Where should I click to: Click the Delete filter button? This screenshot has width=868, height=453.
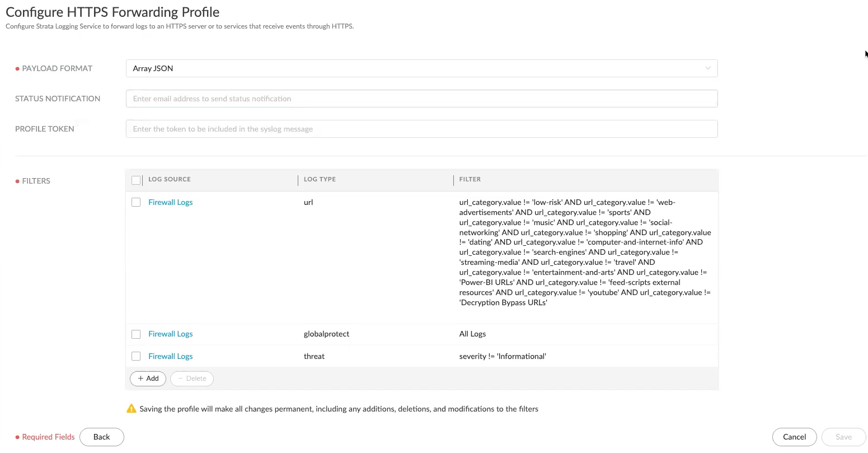click(192, 379)
